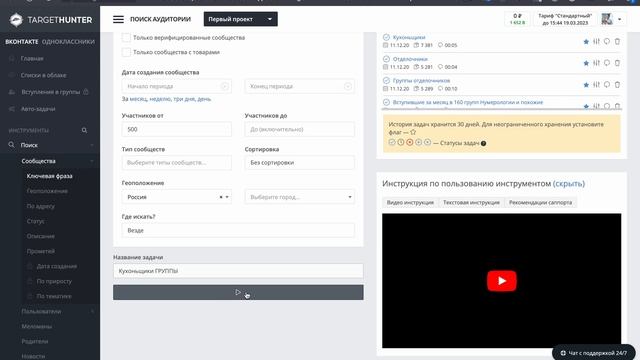Set period to день link
Viewport: 640px width, 360px height.
click(204, 99)
